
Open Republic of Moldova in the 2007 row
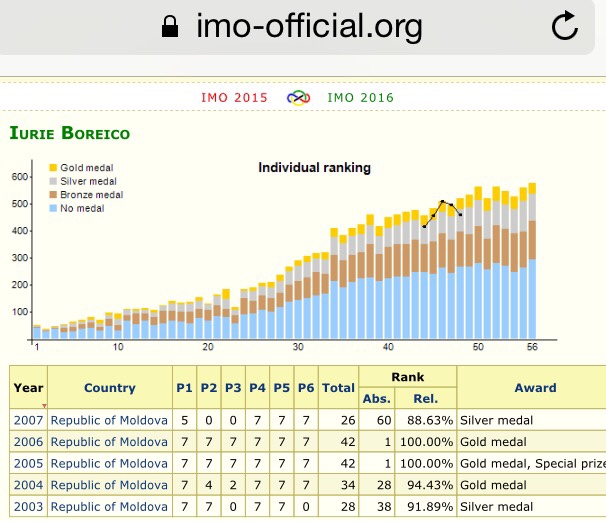(109, 421)
